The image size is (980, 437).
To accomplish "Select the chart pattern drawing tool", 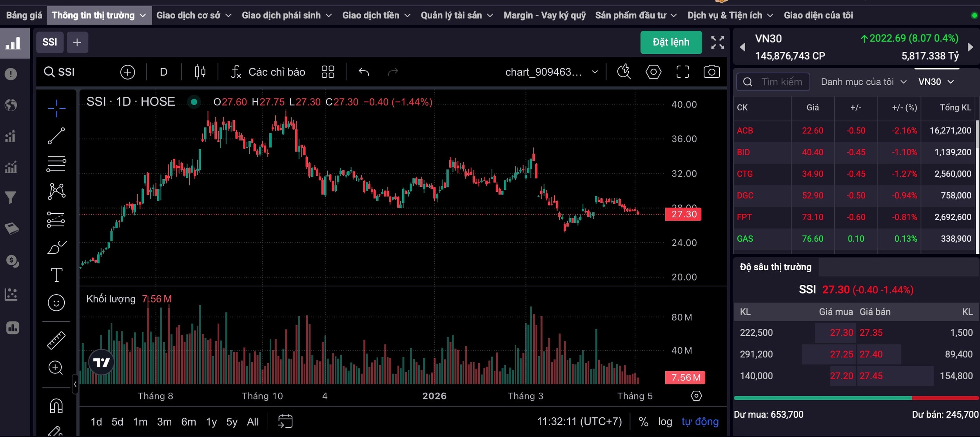I will click(56, 191).
